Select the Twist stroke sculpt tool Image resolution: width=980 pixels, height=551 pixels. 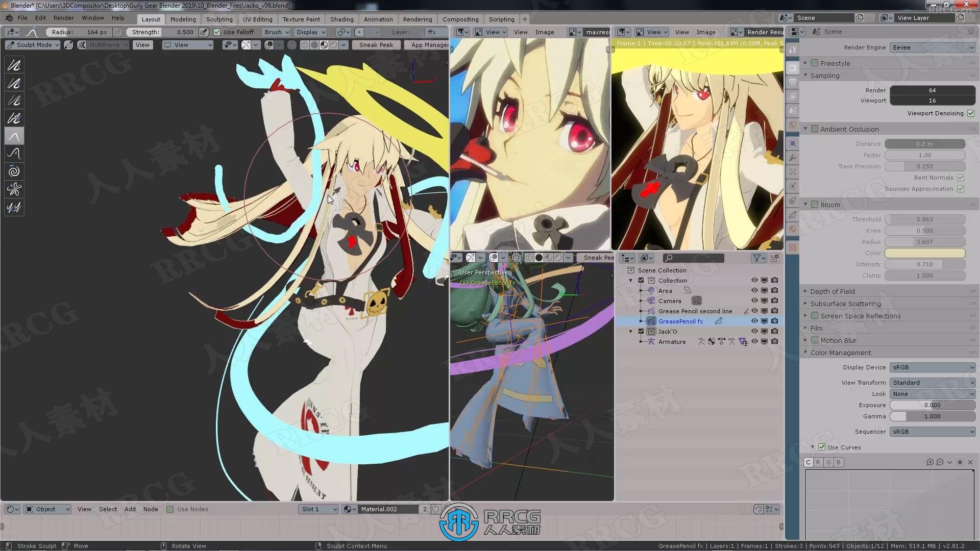14,171
